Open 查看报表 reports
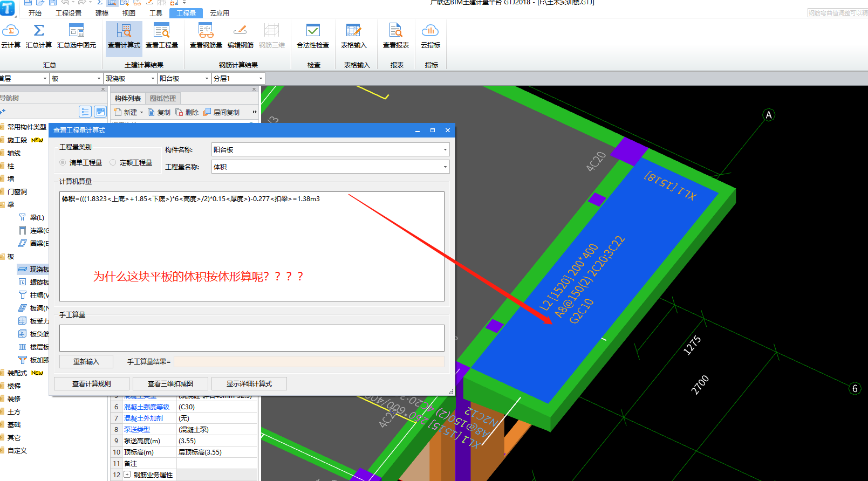 pos(396,37)
